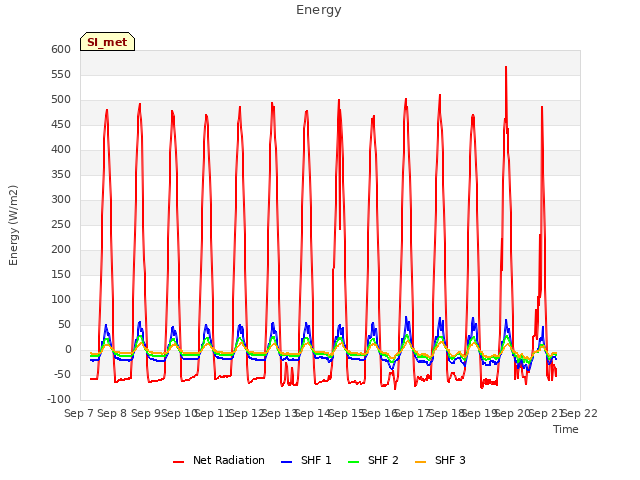Toggle SHF 2 legend entry
640x480 pixels.
click(373, 460)
